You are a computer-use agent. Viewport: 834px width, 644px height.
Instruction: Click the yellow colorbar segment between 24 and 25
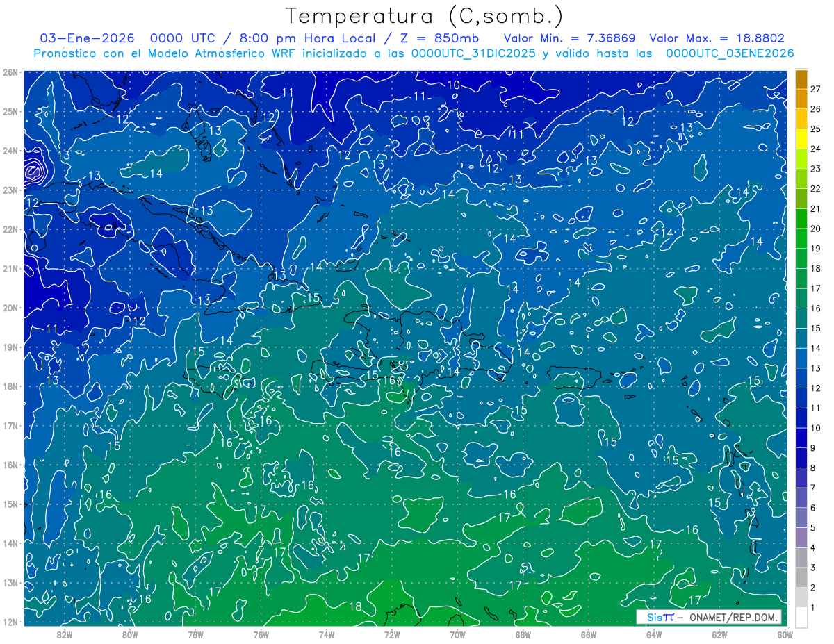pyautogui.click(x=801, y=138)
